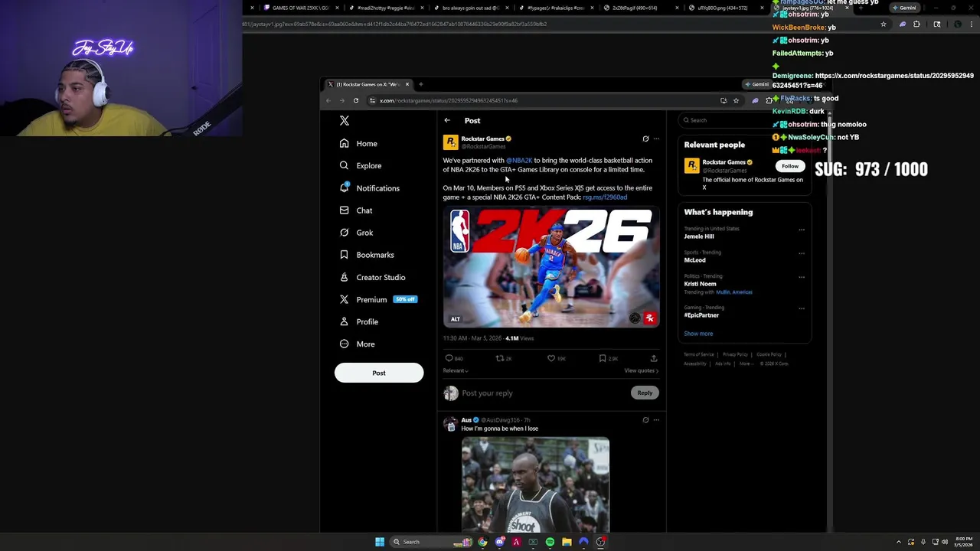Open Spotify from the taskbar
The image size is (980, 551).
(550, 542)
